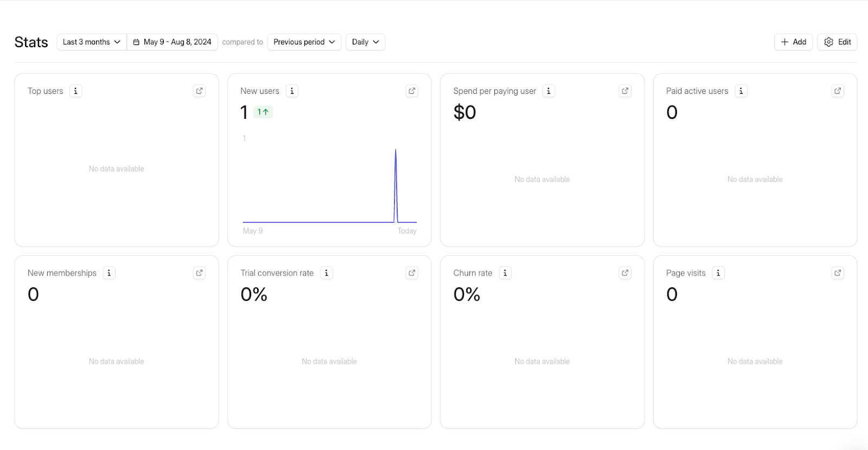Click the Page visits card title
This screenshot has width=868, height=450.
(686, 273)
